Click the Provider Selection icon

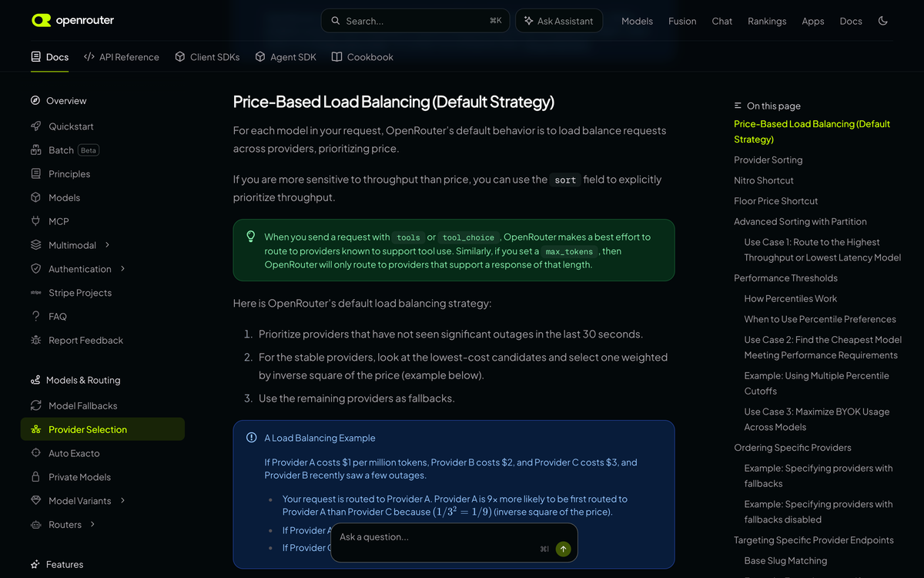pos(35,429)
